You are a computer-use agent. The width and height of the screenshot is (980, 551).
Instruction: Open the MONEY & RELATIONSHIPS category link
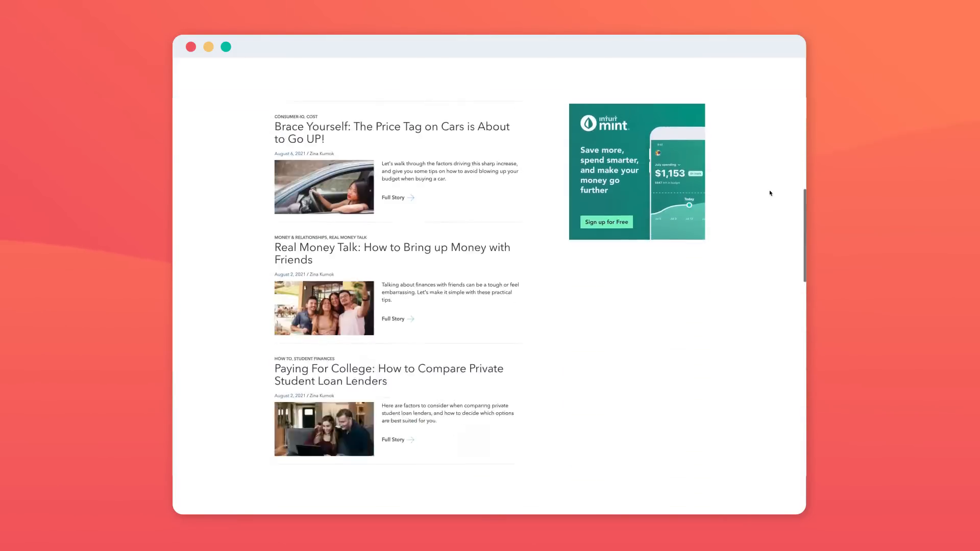click(300, 238)
